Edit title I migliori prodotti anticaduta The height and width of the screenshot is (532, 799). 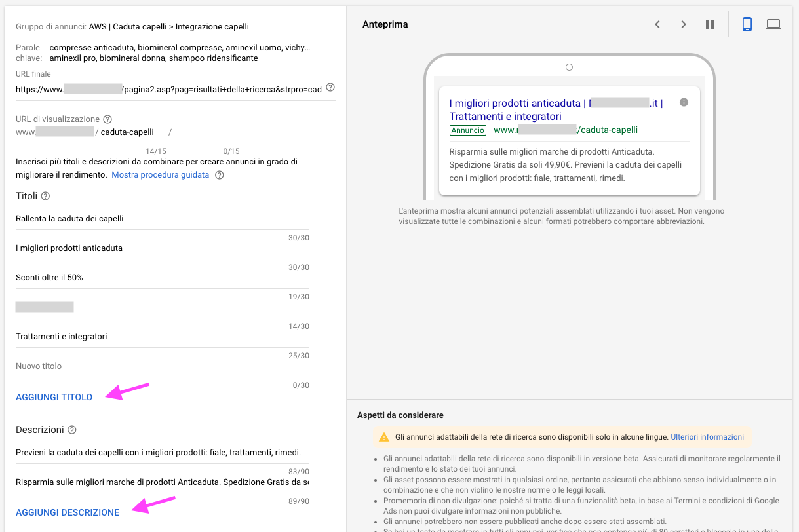(163, 248)
